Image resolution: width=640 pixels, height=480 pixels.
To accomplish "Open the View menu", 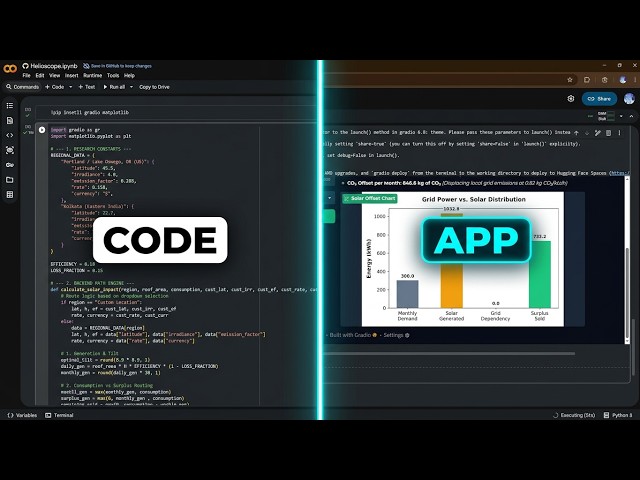I will click(54, 76).
